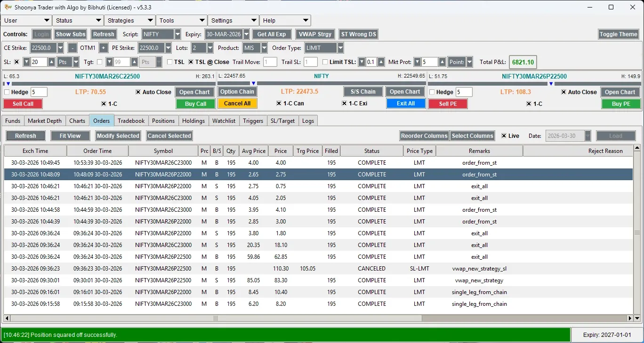Click the Reorder Columns button

(x=424, y=136)
